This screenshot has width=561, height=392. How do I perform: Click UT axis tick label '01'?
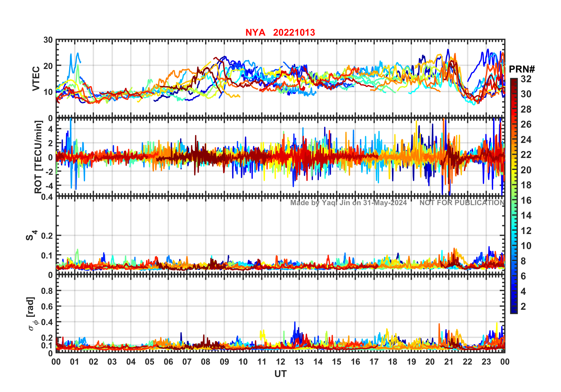[x=75, y=362]
